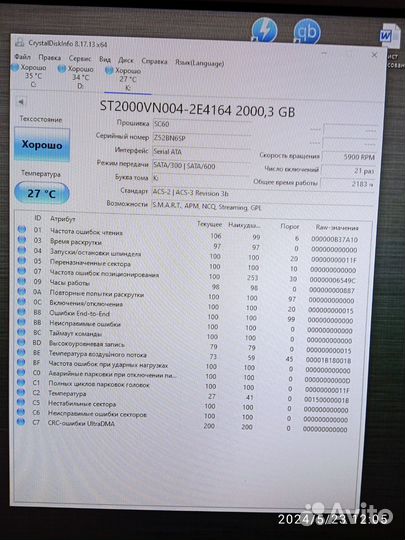The image size is (405, 540).
Task: Open the lightning bolt desktop icon
Action: pyautogui.click(x=264, y=30)
